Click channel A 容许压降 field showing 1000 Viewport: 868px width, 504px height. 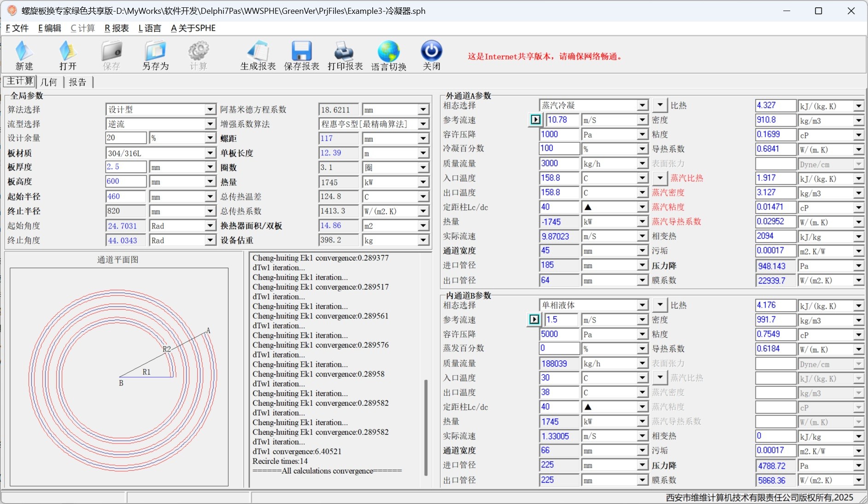point(559,134)
